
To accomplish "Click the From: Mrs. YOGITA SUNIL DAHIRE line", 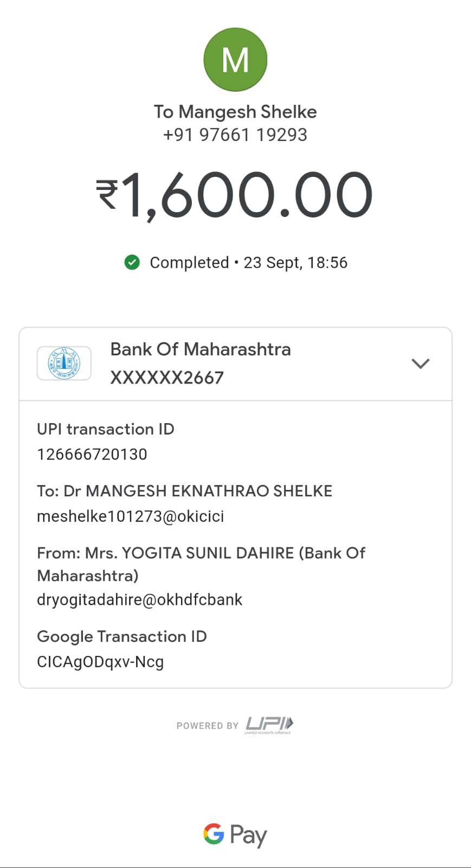I will click(x=201, y=553).
